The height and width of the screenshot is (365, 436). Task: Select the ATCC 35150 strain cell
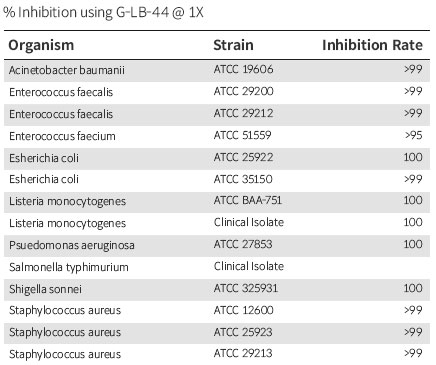[243, 179]
